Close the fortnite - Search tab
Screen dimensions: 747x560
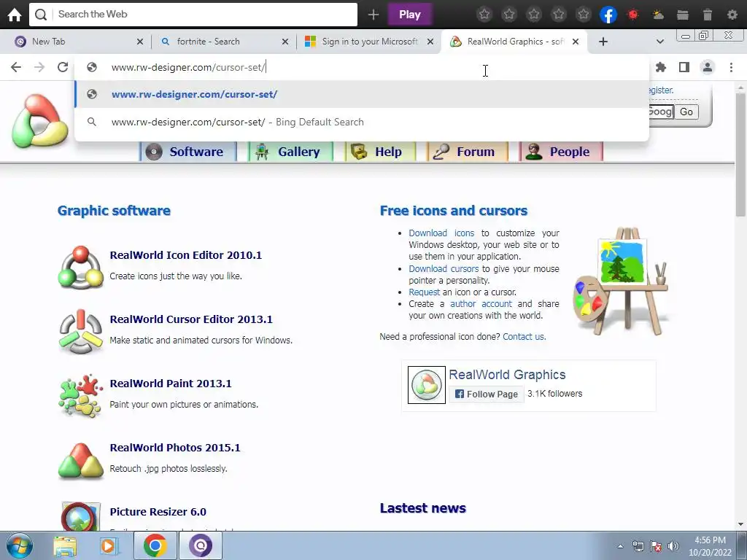285,42
